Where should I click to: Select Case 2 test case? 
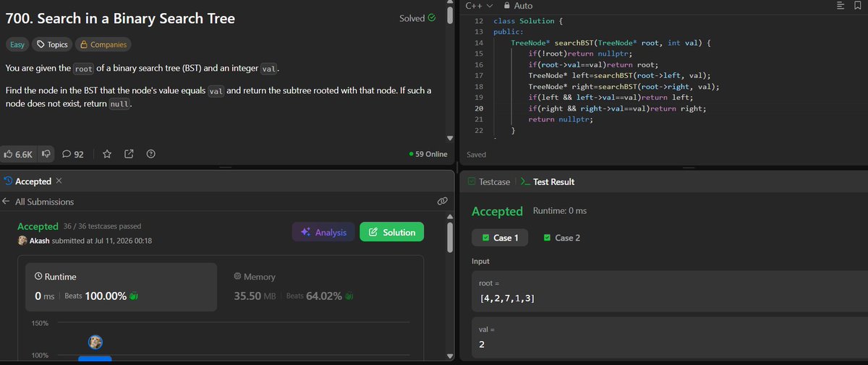(561, 238)
